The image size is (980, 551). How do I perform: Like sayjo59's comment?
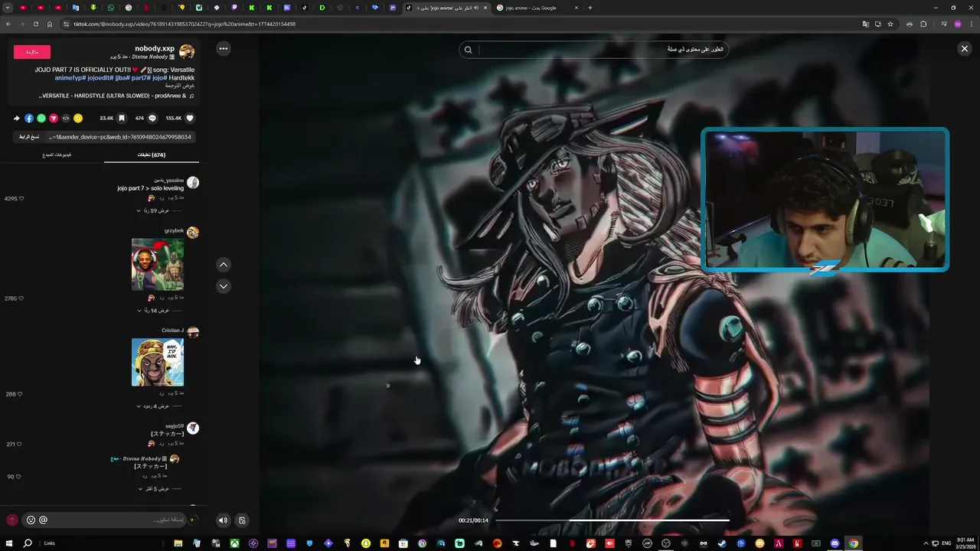20,444
